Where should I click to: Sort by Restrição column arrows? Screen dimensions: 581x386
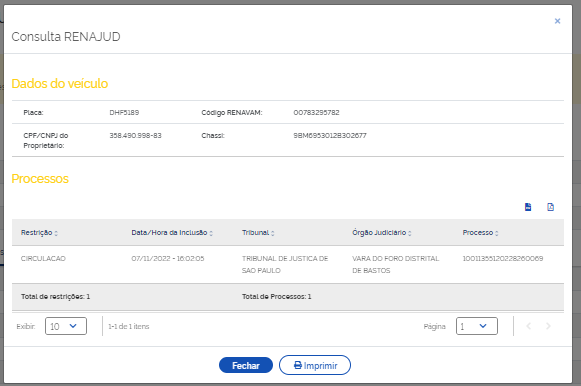pos(56,233)
